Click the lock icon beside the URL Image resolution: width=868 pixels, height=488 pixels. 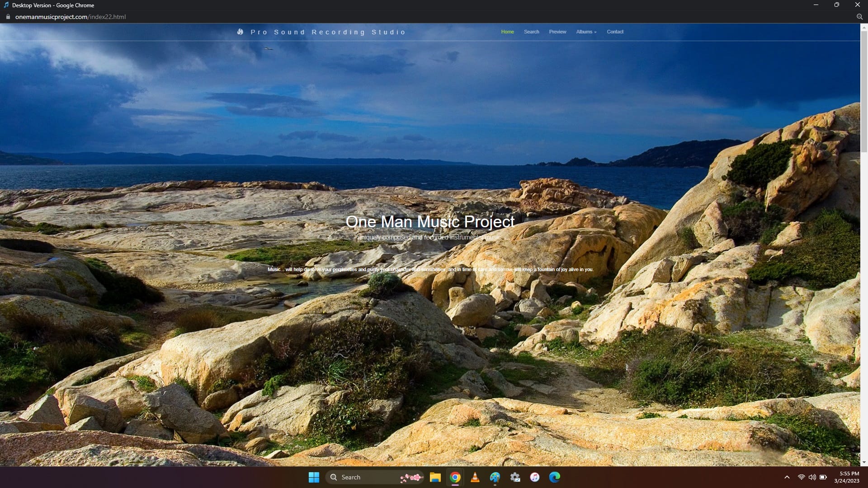point(8,17)
